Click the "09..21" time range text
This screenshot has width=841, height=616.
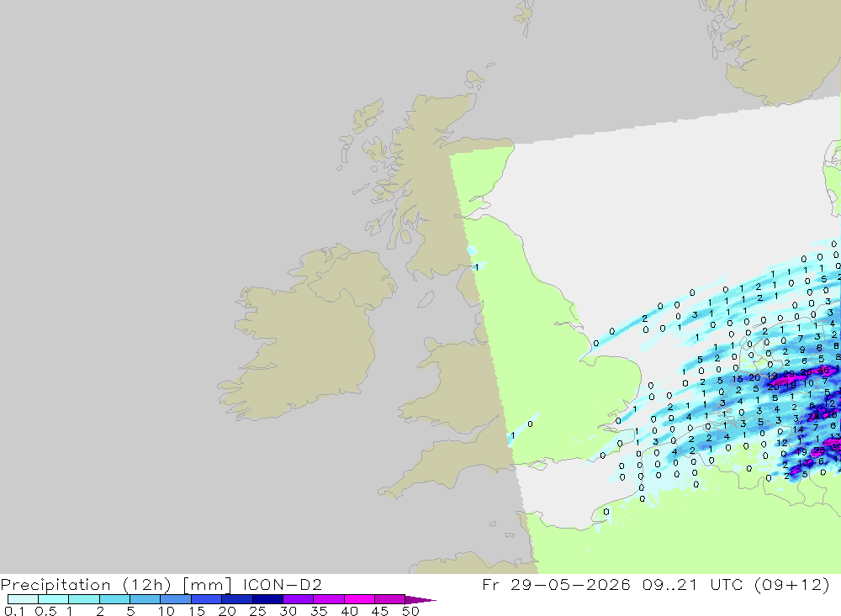(670, 584)
